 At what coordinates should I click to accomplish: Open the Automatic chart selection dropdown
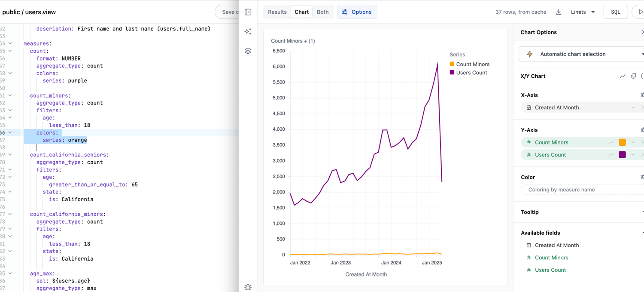click(582, 54)
